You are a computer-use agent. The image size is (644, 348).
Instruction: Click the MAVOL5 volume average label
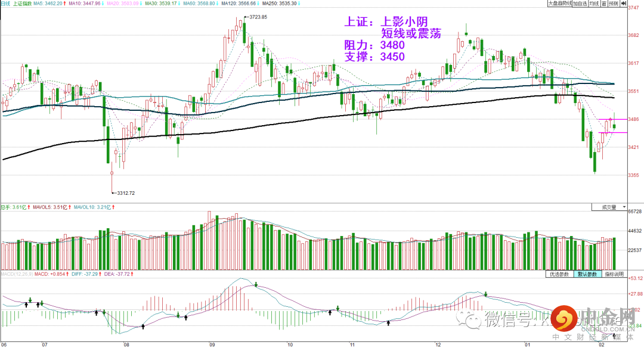pos(52,207)
